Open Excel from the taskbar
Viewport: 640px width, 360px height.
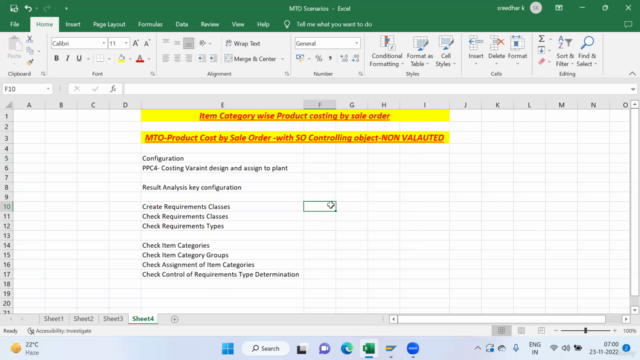click(x=369, y=348)
